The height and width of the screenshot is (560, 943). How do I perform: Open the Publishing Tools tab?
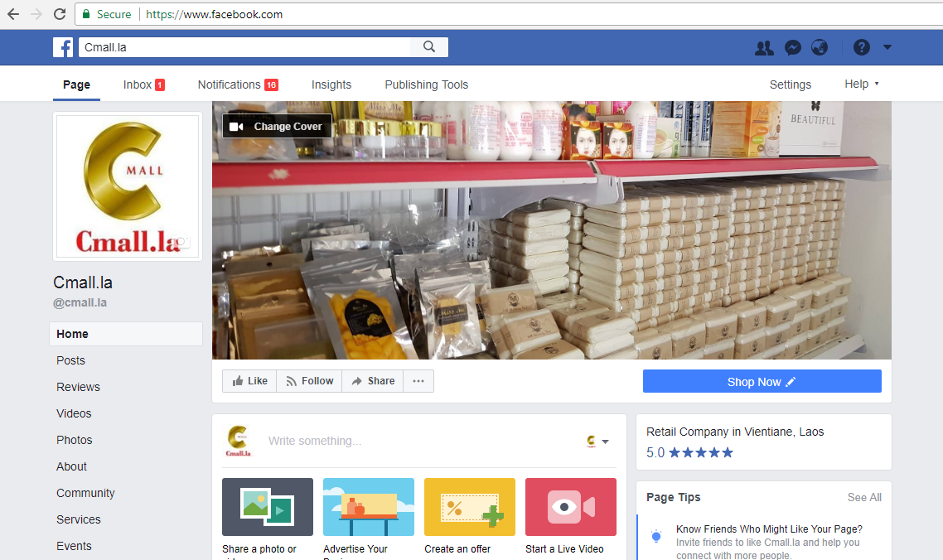pos(427,84)
